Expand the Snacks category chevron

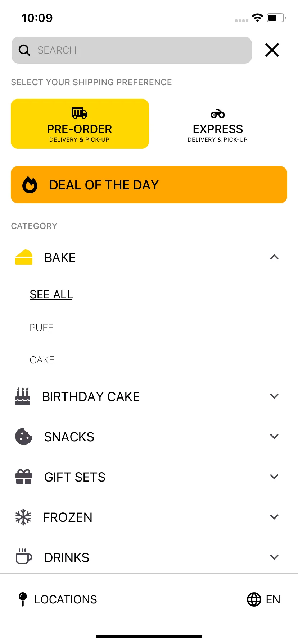274,436
